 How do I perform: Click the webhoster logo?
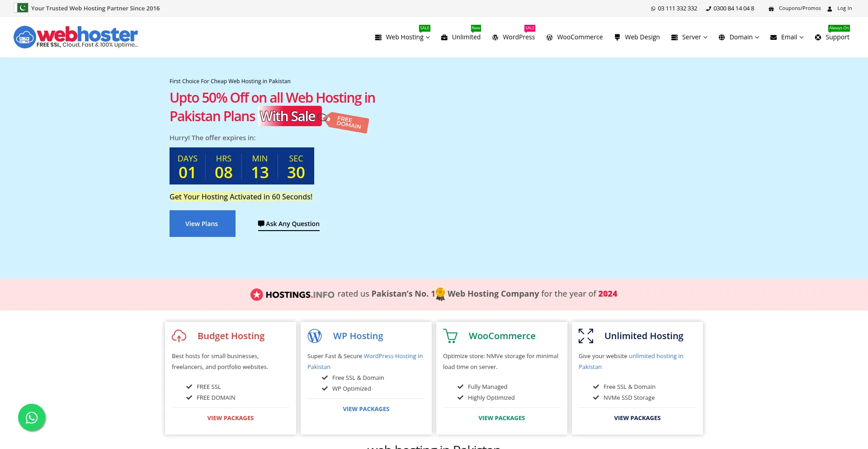pos(76,37)
